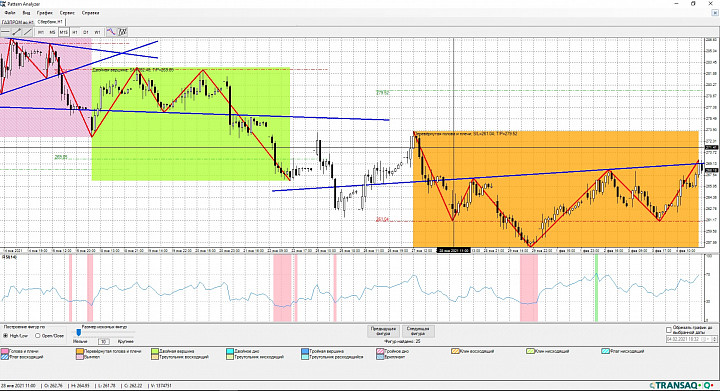Screen dimensions: 720x391
Task: Click the Треугольник нисходящий swatch
Action: point(230,357)
